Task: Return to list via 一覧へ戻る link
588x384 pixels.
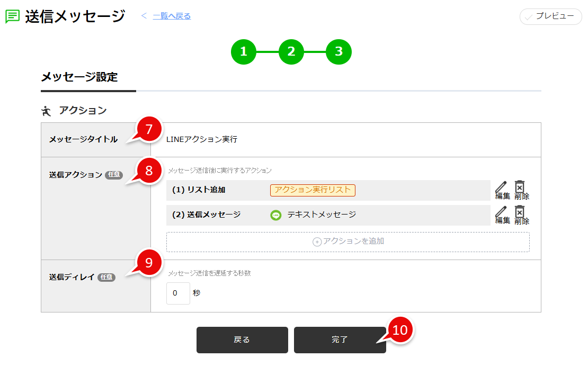Action: pos(172,16)
